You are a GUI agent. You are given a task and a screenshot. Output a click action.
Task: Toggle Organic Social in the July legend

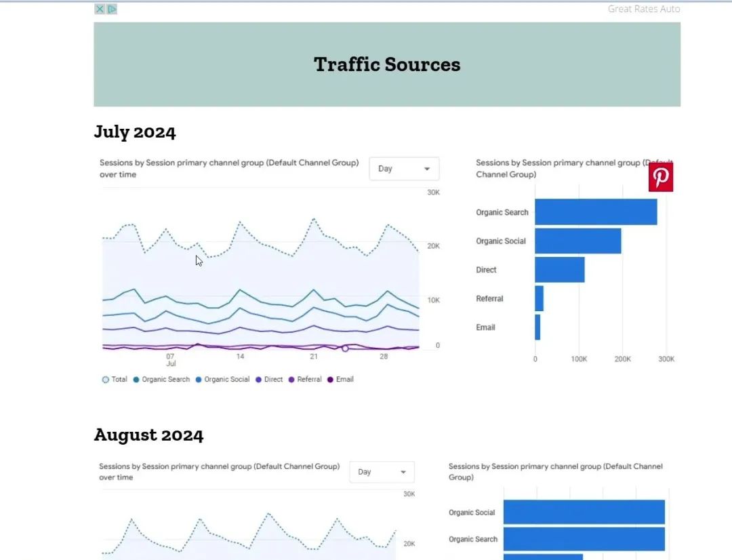point(222,380)
